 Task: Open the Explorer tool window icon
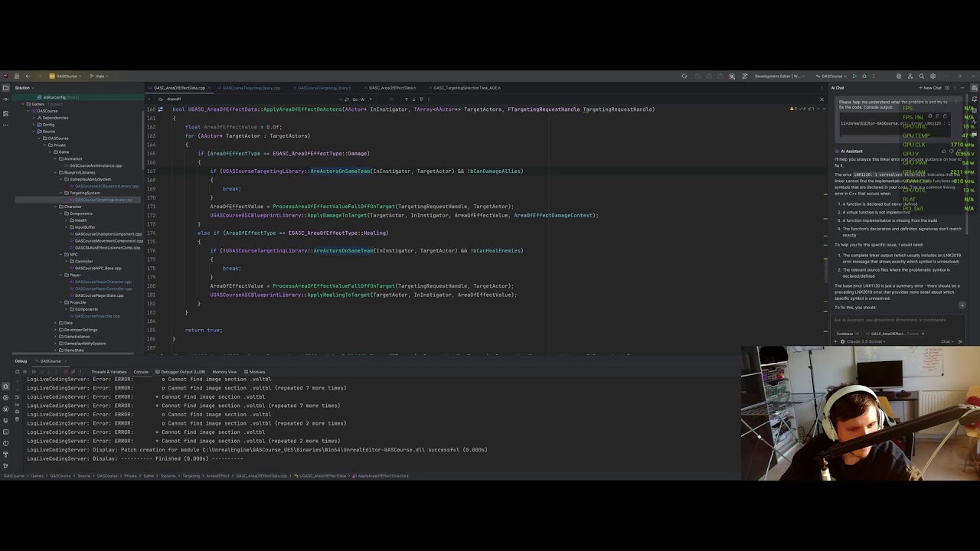tap(5, 88)
